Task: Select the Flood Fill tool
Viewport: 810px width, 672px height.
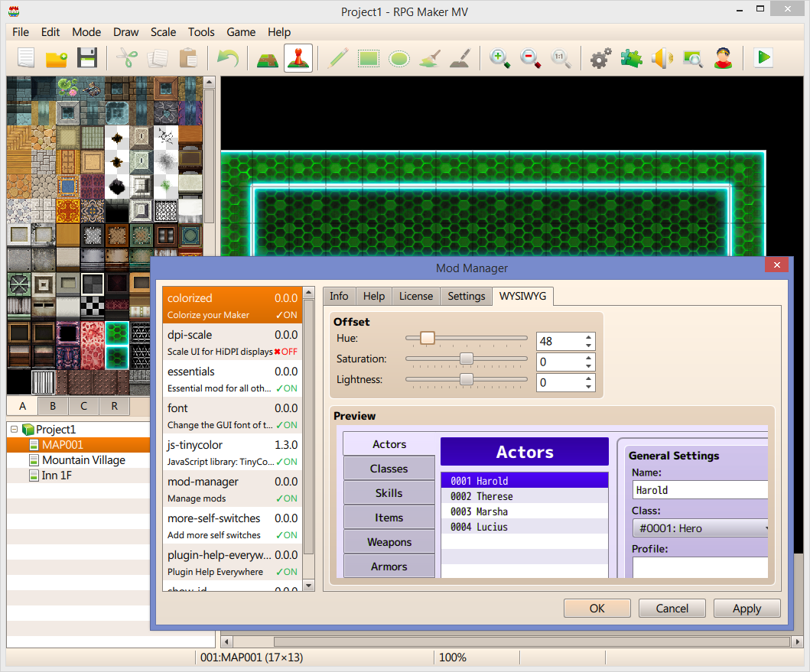Action: [x=430, y=58]
